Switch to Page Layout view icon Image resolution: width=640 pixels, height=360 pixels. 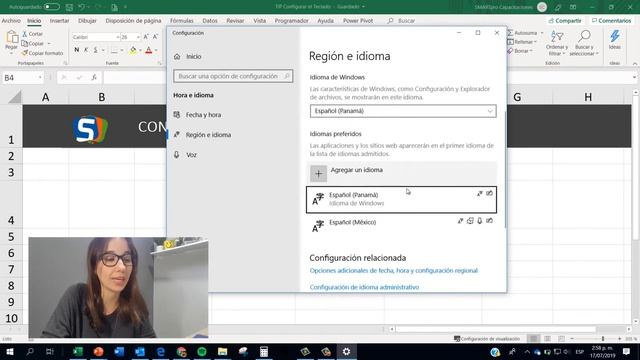tap(547, 339)
